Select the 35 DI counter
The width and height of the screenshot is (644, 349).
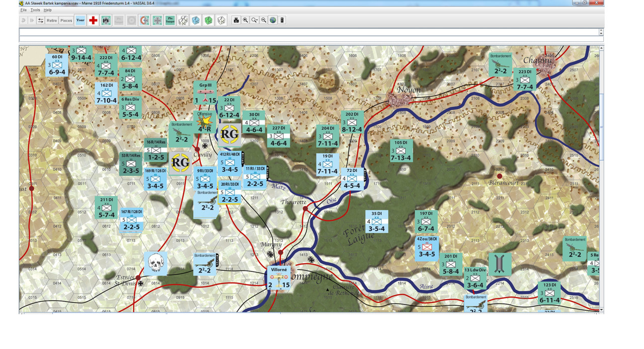tap(377, 222)
